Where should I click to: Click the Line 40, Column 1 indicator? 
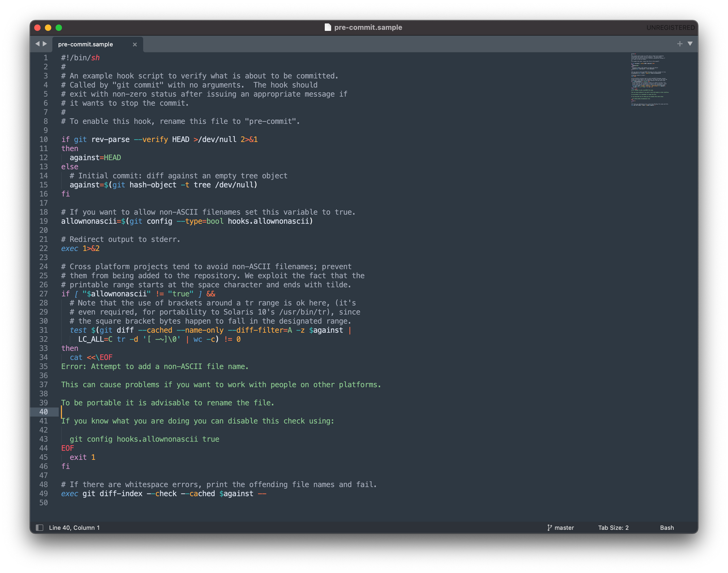[74, 527]
